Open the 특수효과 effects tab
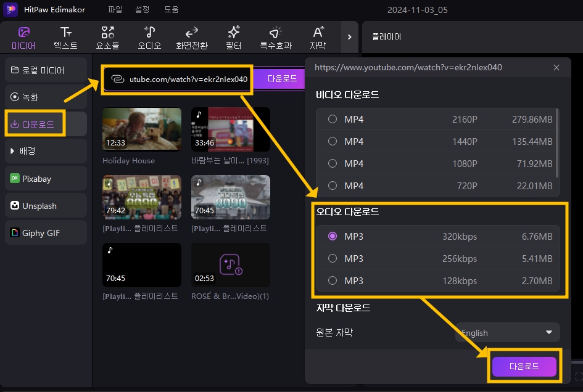Image resolution: width=583 pixels, height=392 pixels. pos(276,38)
